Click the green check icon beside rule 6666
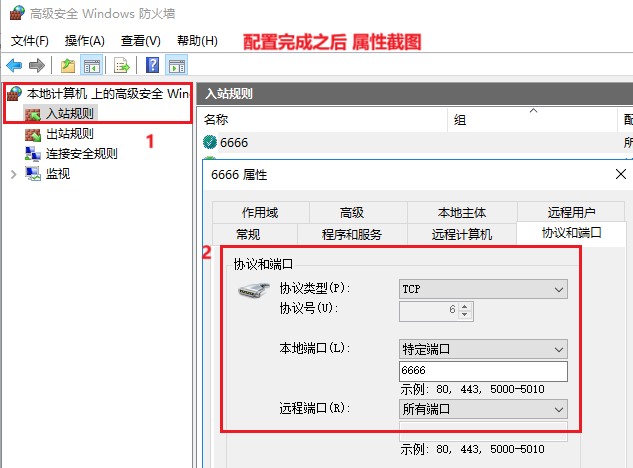This screenshot has height=468, width=633. [210, 142]
